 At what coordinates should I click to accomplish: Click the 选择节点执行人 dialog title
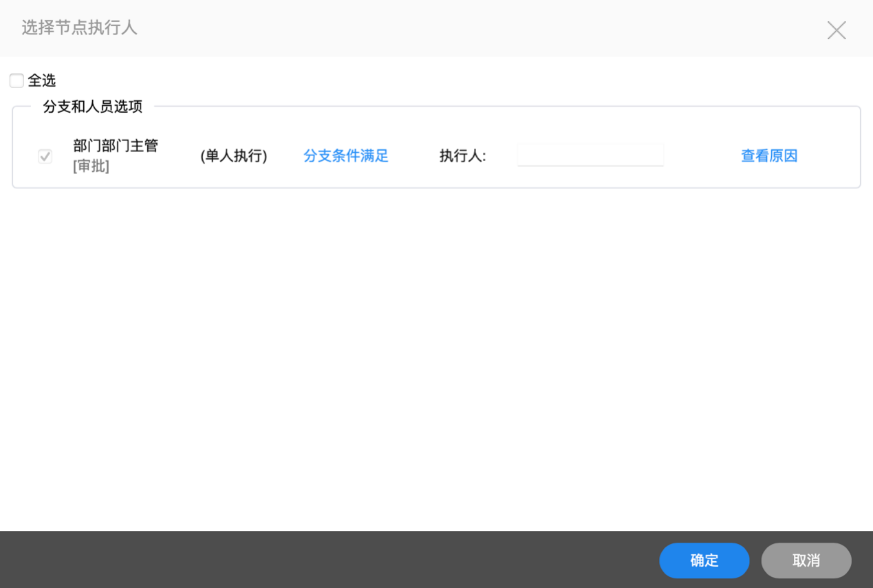pyautogui.click(x=79, y=28)
